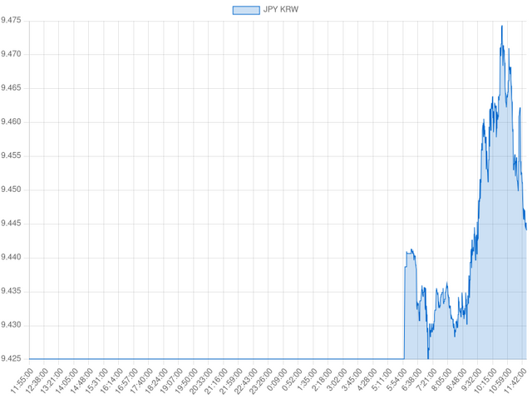Click the 22:43:00 time label
Screen dimensions: 532x399
click(246, 382)
